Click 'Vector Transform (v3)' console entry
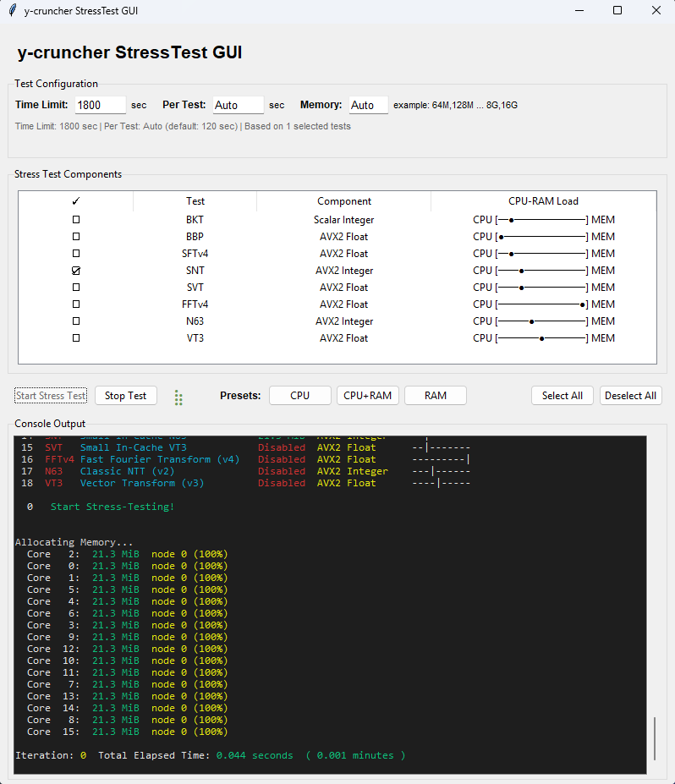This screenshot has height=784, width=675. [142, 483]
